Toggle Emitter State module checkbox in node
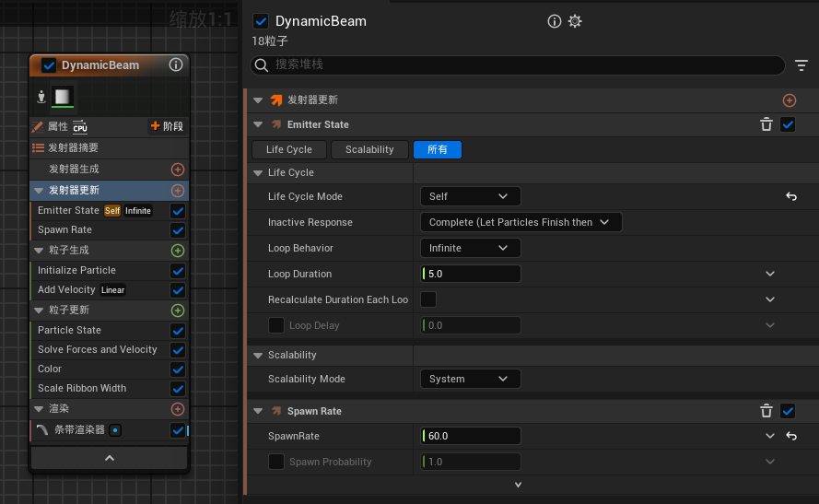The image size is (819, 504). (178, 211)
